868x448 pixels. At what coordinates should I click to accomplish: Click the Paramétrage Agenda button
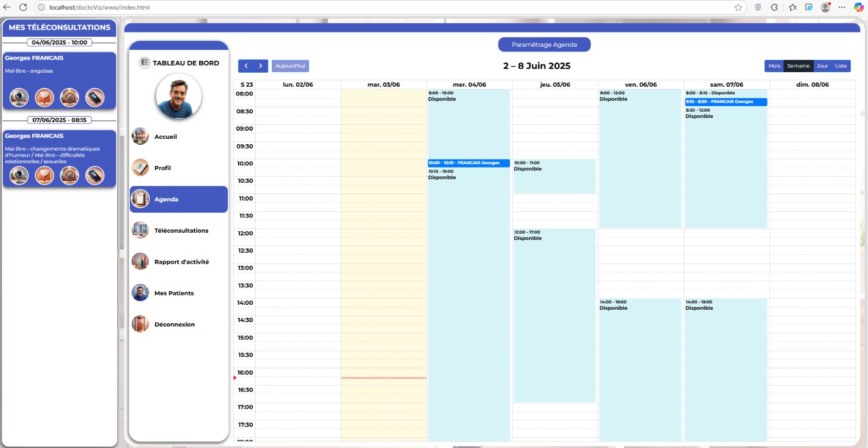click(544, 45)
